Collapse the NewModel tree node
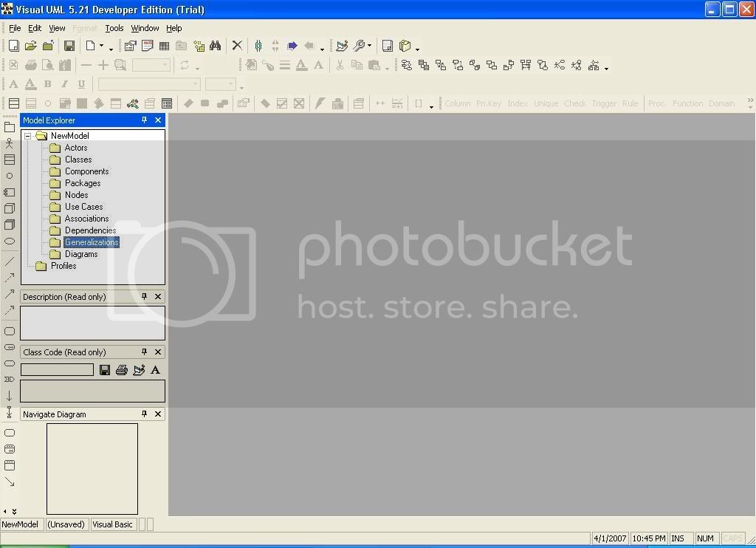Viewport: 756px width, 548px height. [28, 136]
